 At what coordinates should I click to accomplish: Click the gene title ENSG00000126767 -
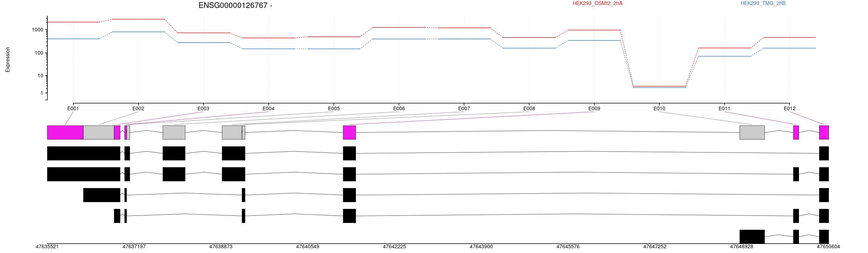click(235, 5)
